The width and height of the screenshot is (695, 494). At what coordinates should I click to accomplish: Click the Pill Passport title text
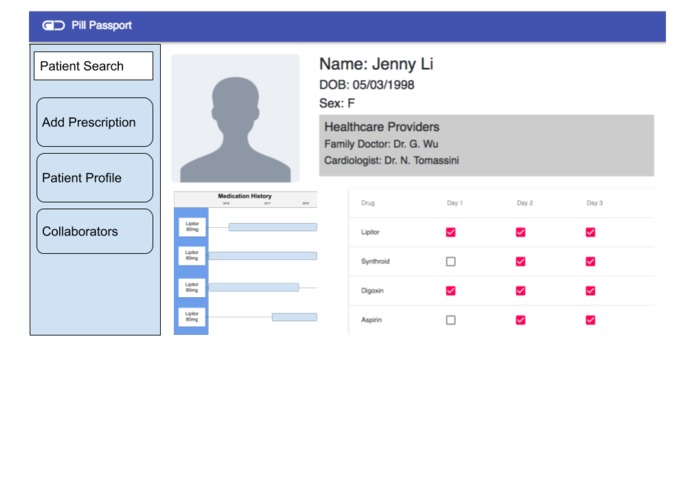pyautogui.click(x=102, y=25)
